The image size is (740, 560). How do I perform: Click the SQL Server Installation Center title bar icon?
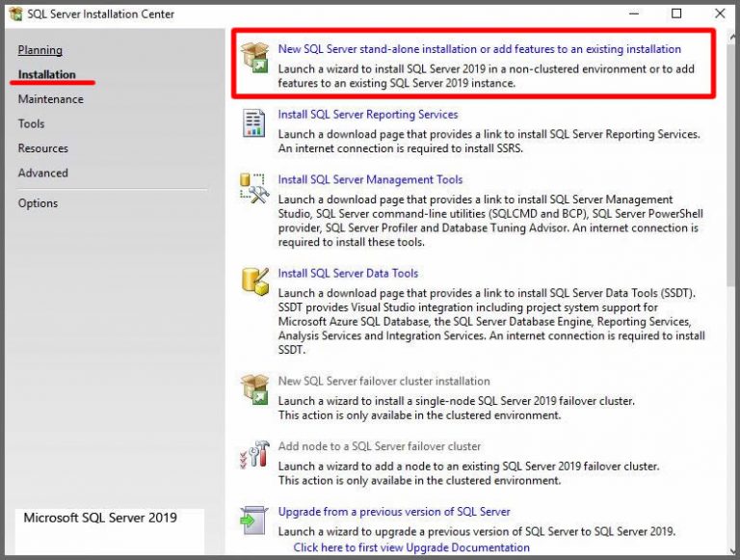(x=15, y=13)
